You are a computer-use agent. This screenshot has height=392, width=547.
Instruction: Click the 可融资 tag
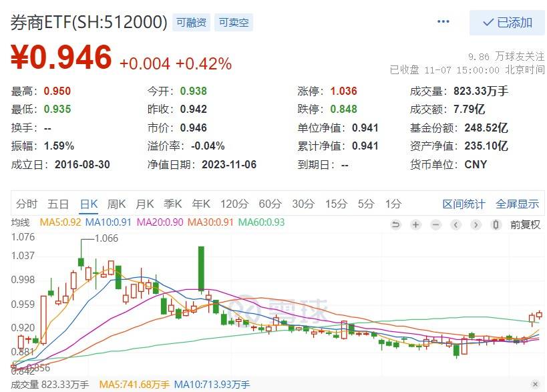coord(191,23)
